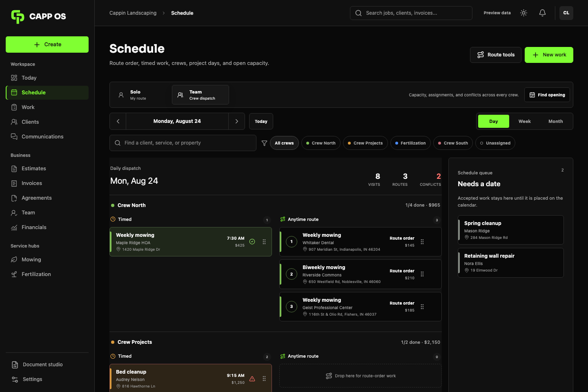This screenshot has width=588, height=392.
Task: Open Today in sidebar
Action: coord(47,78)
